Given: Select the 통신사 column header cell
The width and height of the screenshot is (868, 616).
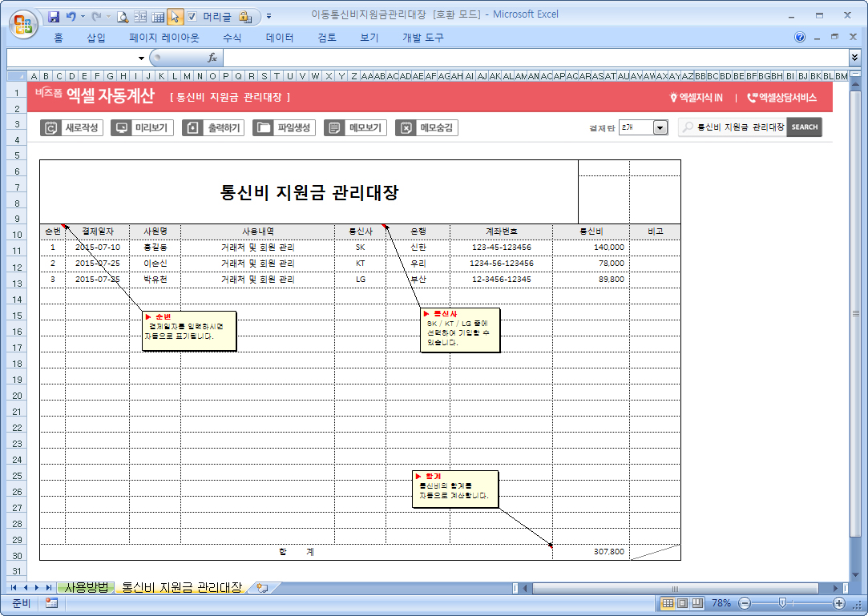Looking at the screenshot, I should [361, 232].
